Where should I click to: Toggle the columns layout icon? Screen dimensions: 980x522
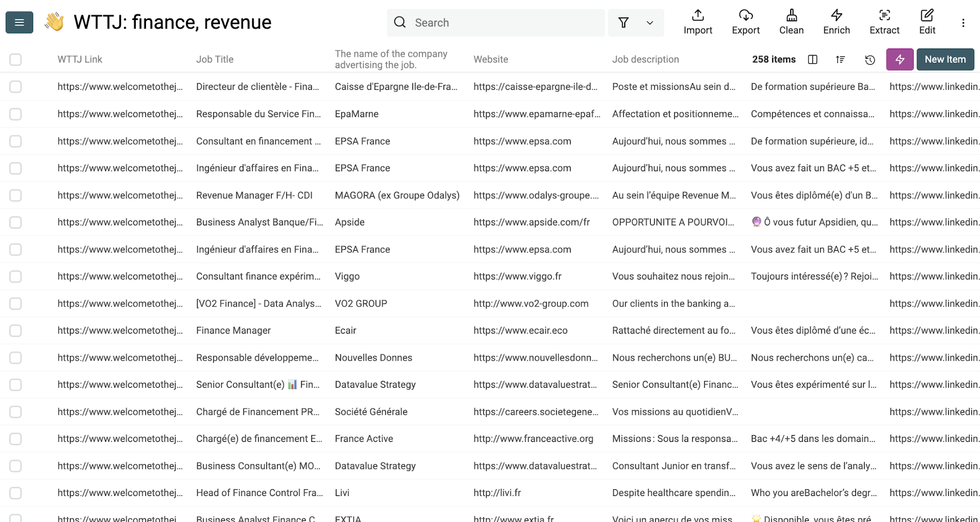[x=813, y=60]
